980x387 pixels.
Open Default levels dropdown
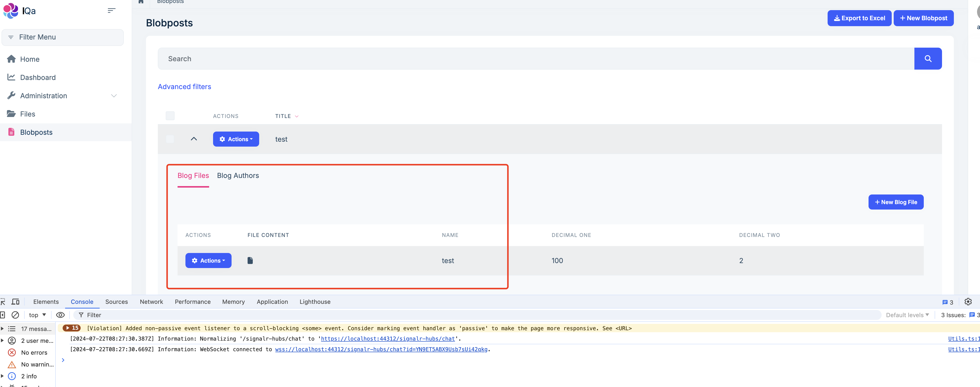[907, 315]
